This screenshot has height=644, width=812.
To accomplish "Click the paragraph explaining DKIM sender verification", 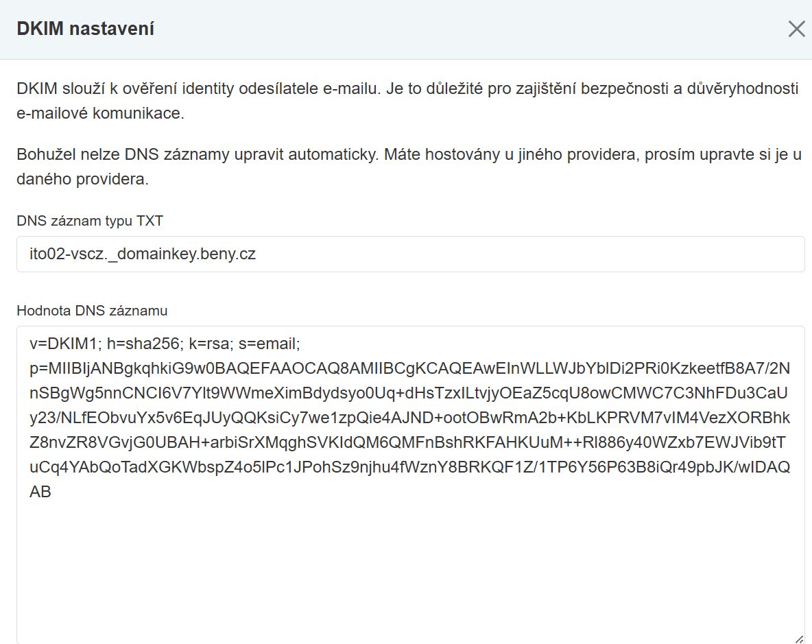I will 407,101.
